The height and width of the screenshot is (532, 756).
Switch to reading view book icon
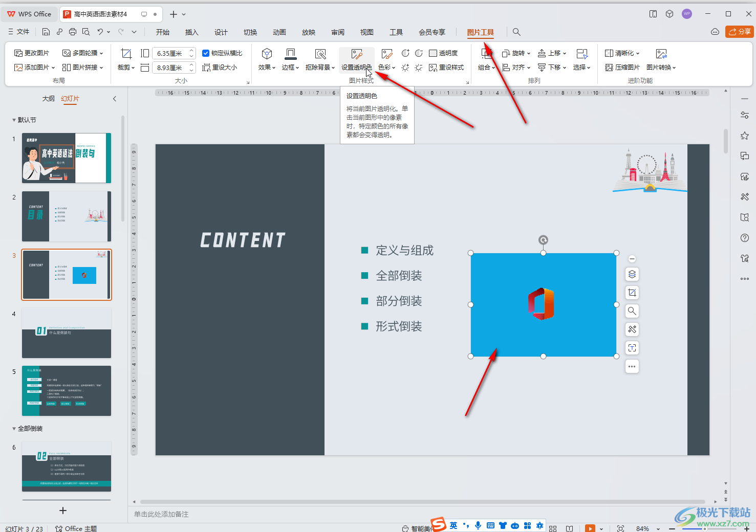pos(569,528)
